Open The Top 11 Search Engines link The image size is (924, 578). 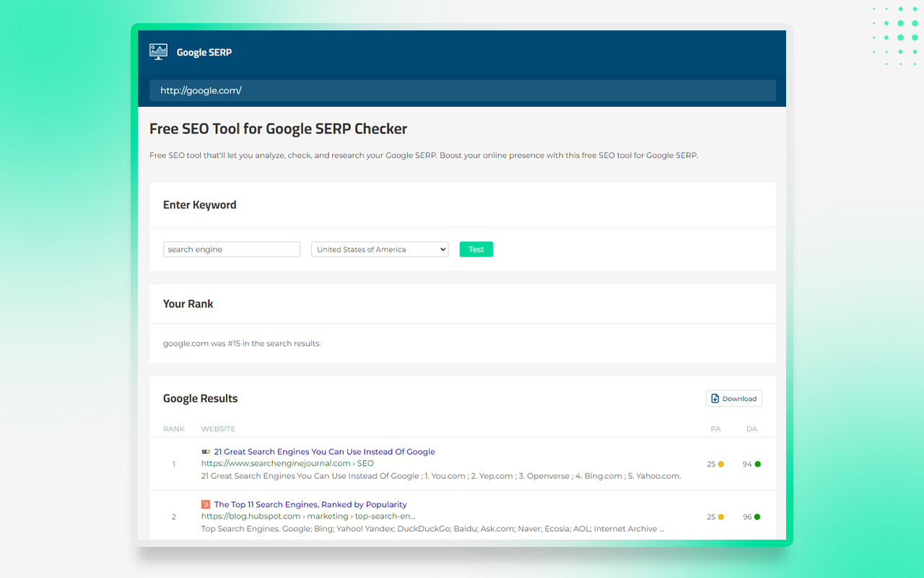click(x=310, y=504)
